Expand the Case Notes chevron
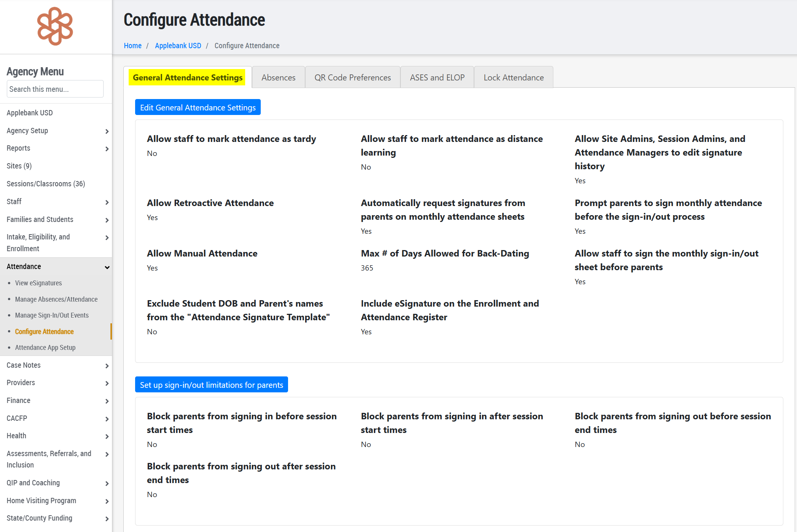 click(107, 366)
